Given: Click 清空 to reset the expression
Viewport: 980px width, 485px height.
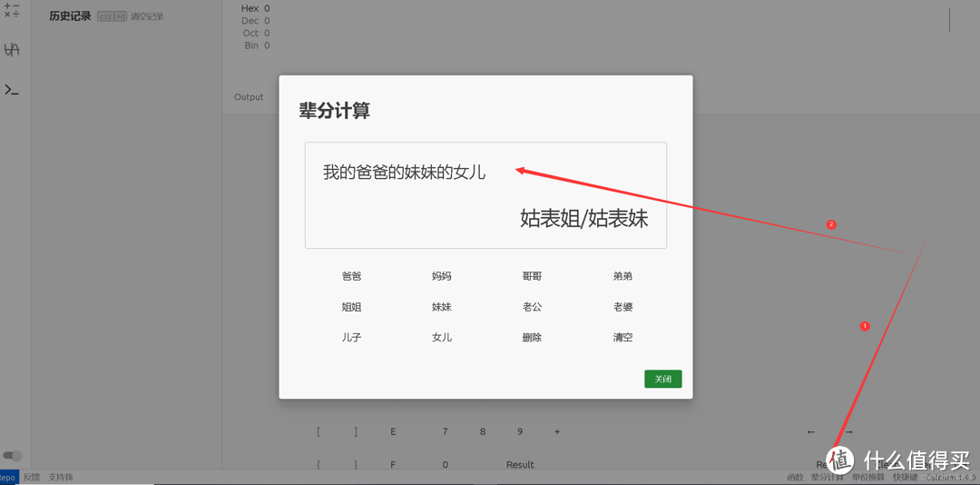Looking at the screenshot, I should 622,338.
